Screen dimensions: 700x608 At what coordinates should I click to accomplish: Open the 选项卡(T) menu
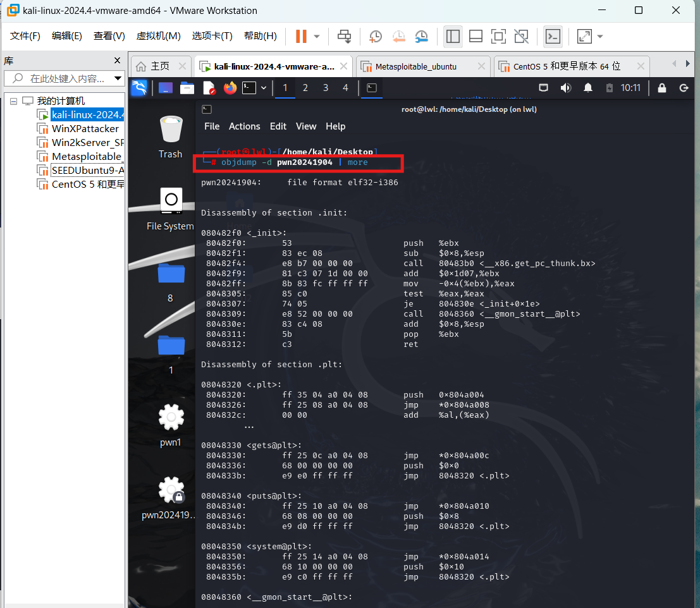pos(212,36)
